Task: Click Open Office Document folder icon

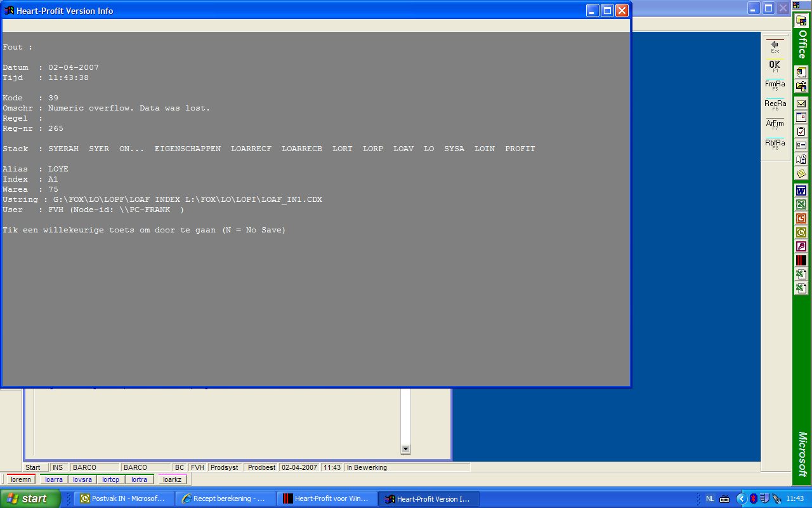Action: 801,86
